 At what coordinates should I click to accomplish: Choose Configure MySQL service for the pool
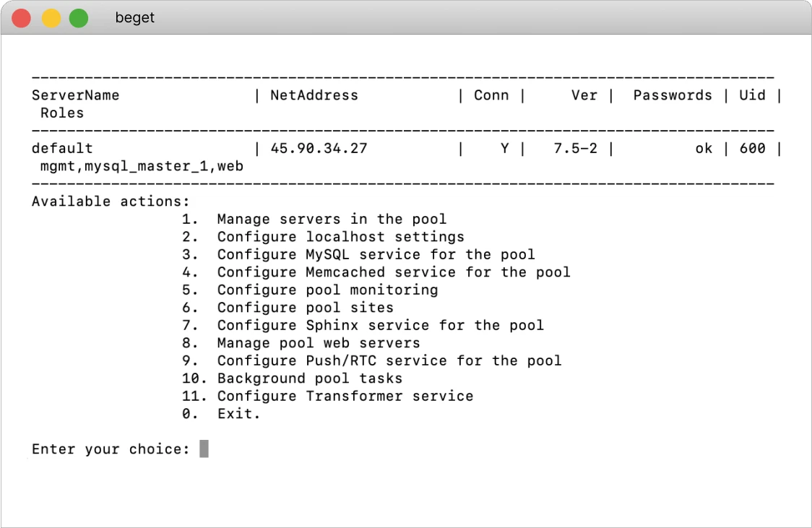(376, 254)
